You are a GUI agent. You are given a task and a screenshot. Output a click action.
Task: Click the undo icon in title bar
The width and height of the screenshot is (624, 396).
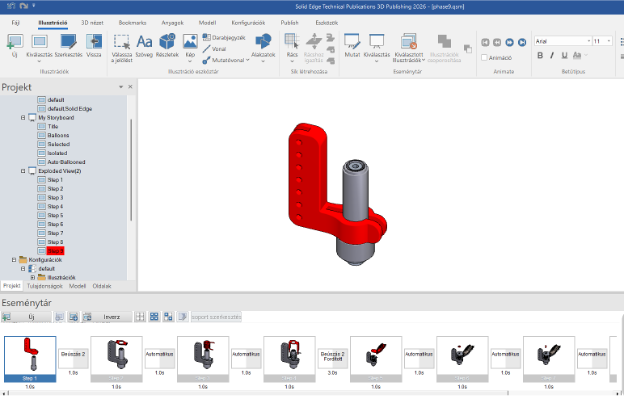(10, 6)
